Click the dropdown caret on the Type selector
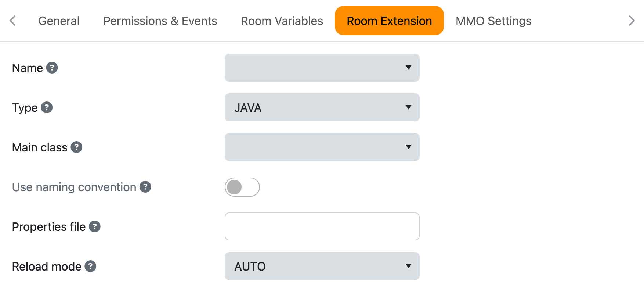This screenshot has height=286, width=644. click(408, 107)
